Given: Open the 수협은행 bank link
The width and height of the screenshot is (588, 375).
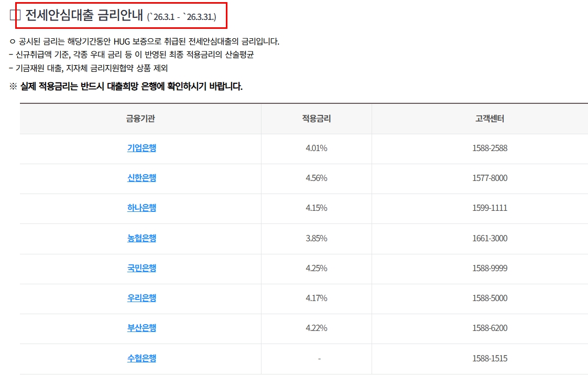Looking at the screenshot, I should [x=141, y=358].
